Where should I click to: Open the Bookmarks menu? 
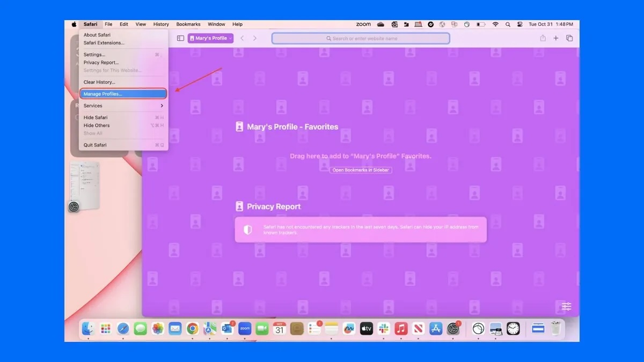point(188,24)
